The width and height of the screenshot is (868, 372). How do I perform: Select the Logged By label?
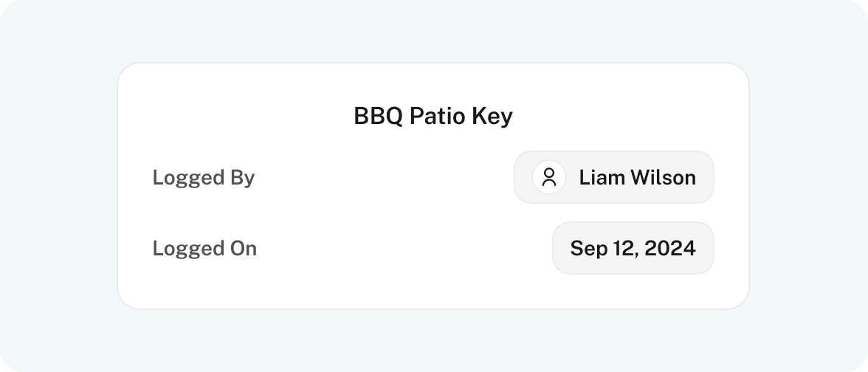click(x=204, y=178)
